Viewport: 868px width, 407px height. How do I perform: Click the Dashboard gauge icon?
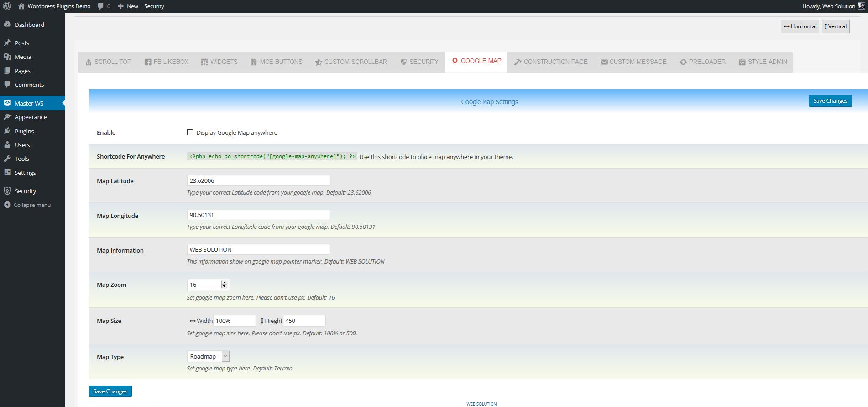(7, 25)
